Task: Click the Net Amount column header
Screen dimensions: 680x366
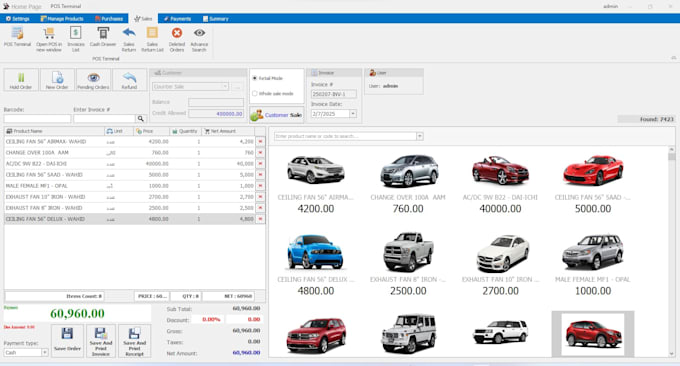Action: [228, 131]
